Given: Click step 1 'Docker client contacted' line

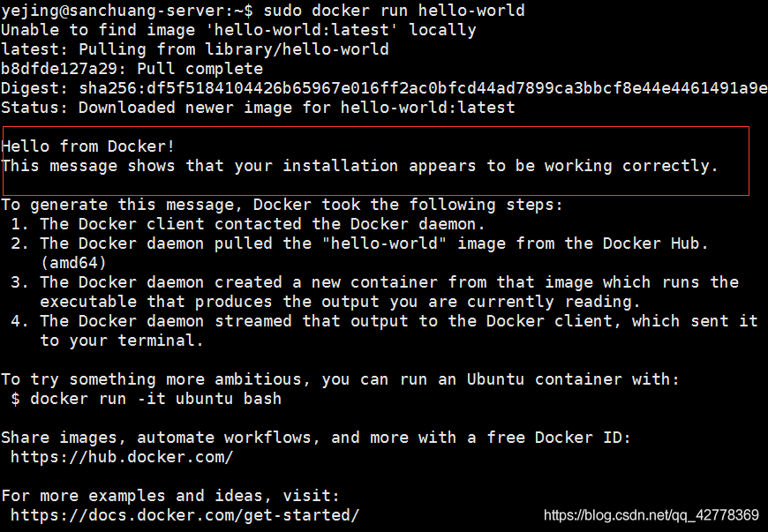Looking at the screenshot, I should click(248, 224).
